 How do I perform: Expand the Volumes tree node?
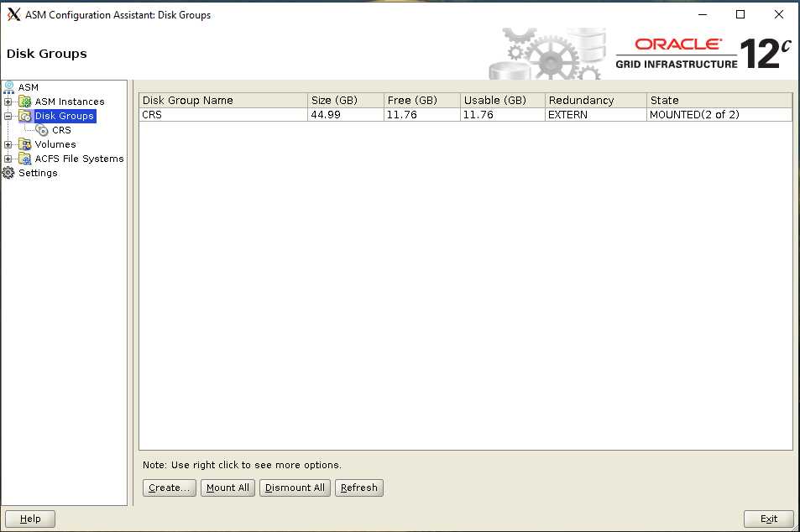(x=8, y=145)
